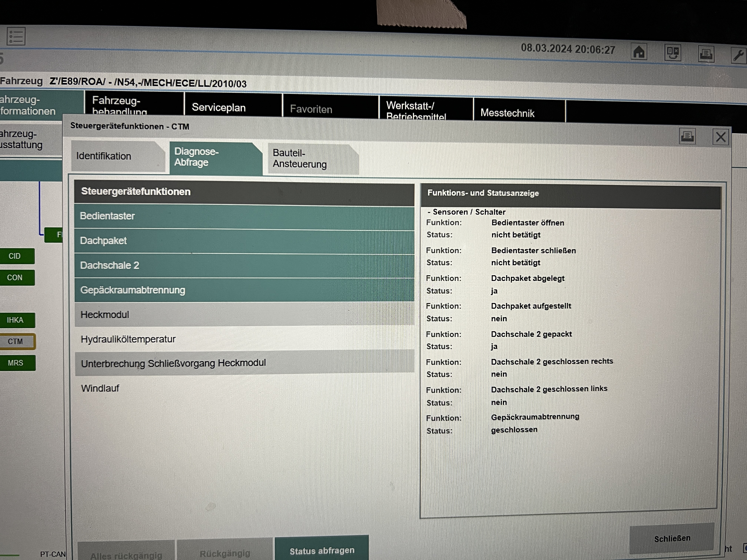Select the Bedientaster function row
747x560 pixels.
(x=244, y=217)
